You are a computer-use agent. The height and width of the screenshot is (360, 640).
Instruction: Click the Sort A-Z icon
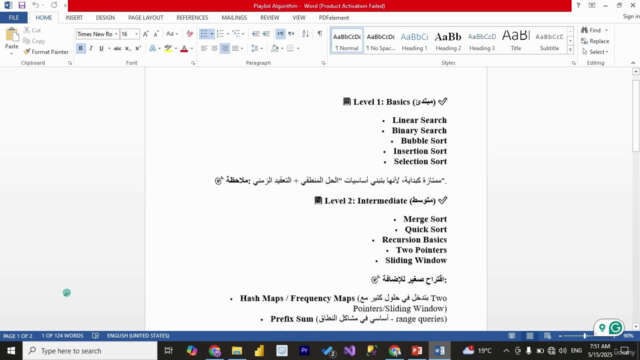pos(305,34)
